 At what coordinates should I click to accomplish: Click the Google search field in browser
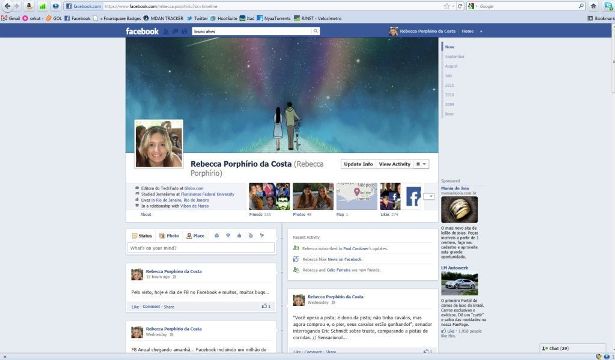point(528,6)
